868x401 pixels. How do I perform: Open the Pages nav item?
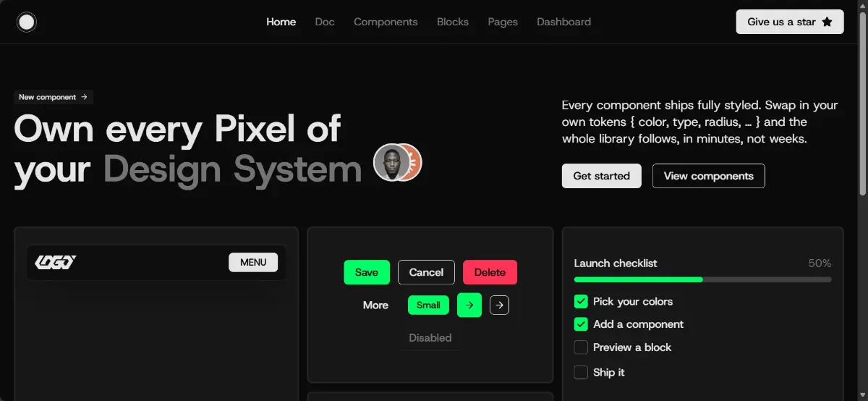(x=503, y=22)
